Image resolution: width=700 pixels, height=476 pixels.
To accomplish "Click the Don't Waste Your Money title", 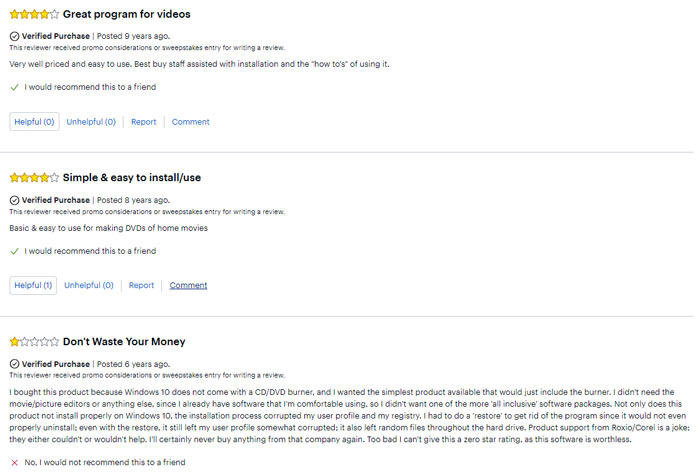I will (x=124, y=342).
